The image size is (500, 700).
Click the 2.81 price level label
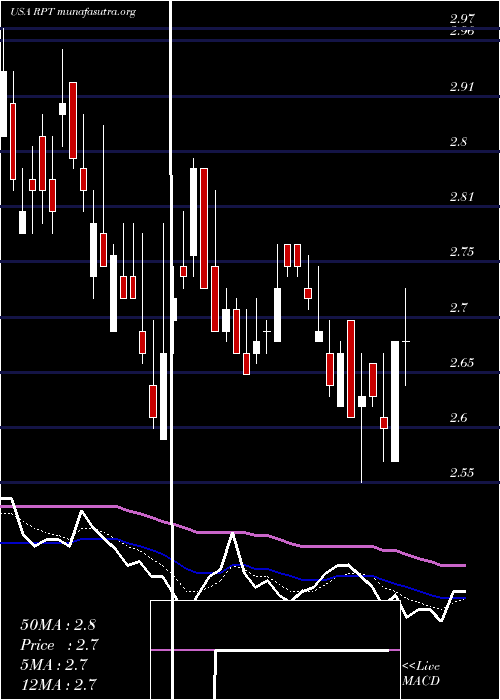[x=461, y=196]
